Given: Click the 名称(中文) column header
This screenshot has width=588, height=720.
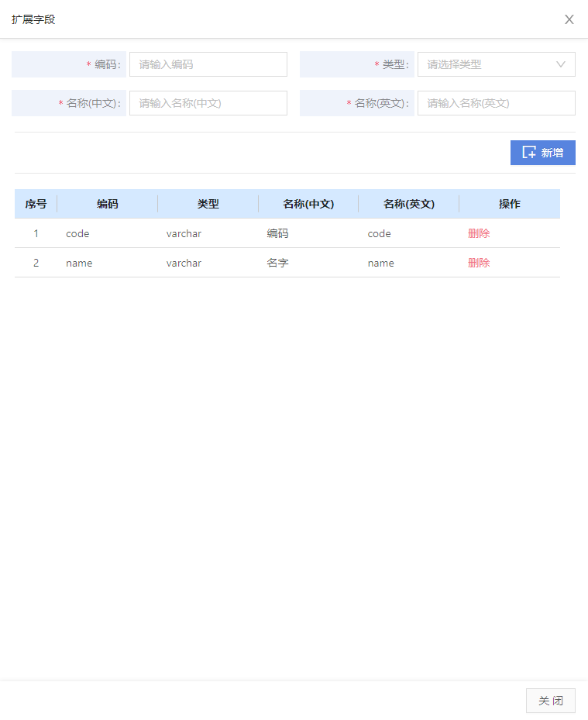Looking at the screenshot, I should click(x=308, y=204).
